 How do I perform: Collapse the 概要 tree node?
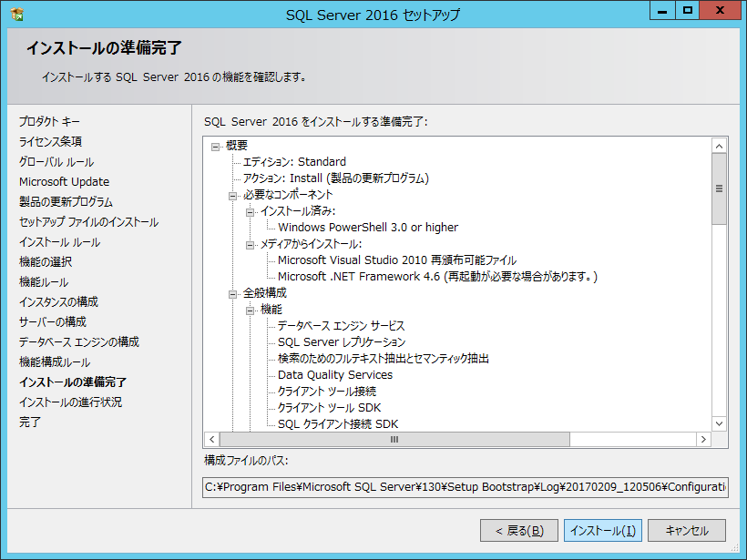pos(216,146)
